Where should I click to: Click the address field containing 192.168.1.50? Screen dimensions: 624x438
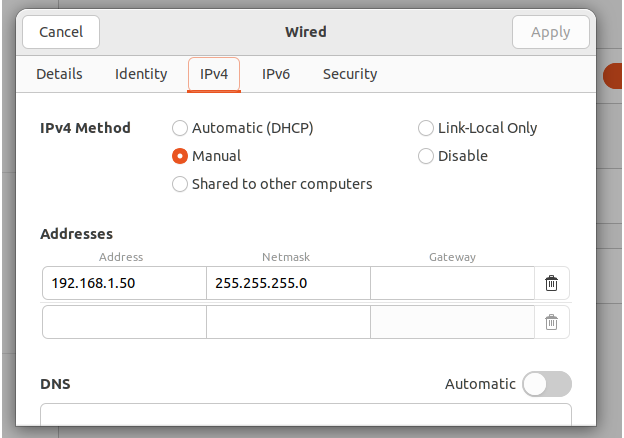tap(124, 283)
